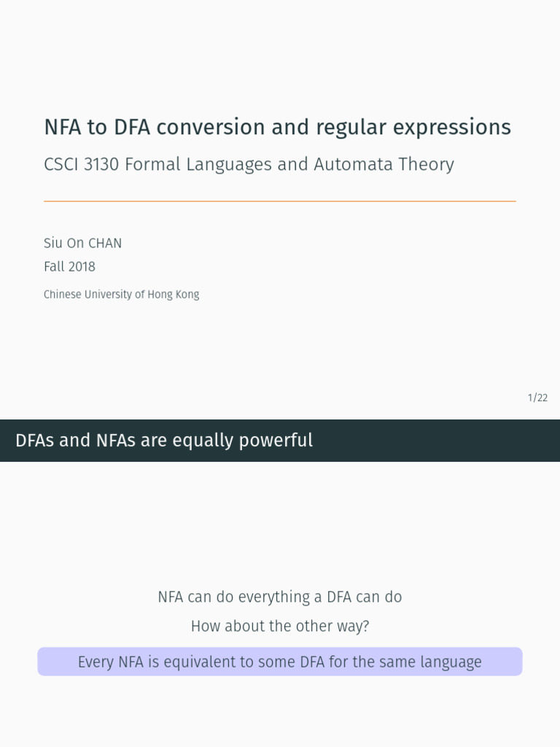This screenshot has width=560, height=747.
Task: Click the line 'NFA can do everything a DFA can do'
Action: [x=280, y=597]
